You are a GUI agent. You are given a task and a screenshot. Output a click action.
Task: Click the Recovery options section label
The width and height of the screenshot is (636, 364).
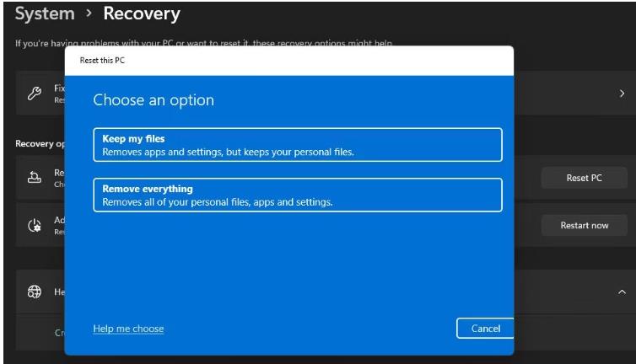(40, 143)
